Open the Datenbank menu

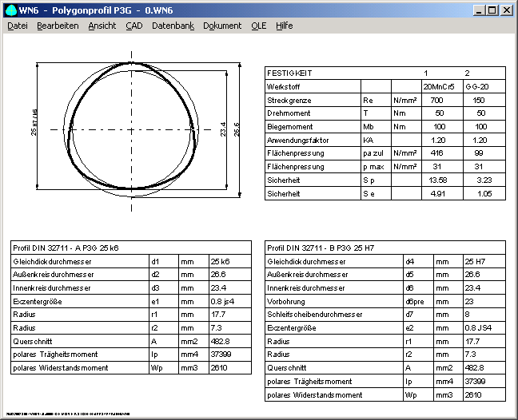click(x=173, y=26)
